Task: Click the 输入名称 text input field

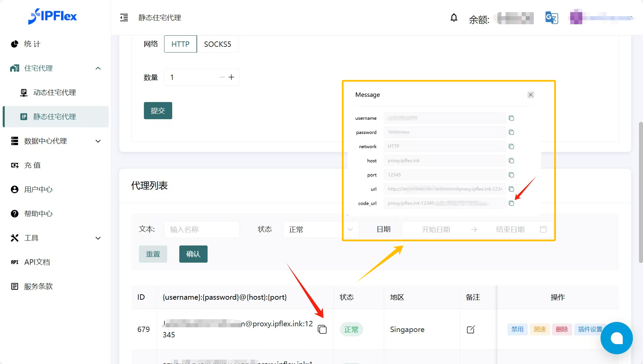Action: click(202, 230)
